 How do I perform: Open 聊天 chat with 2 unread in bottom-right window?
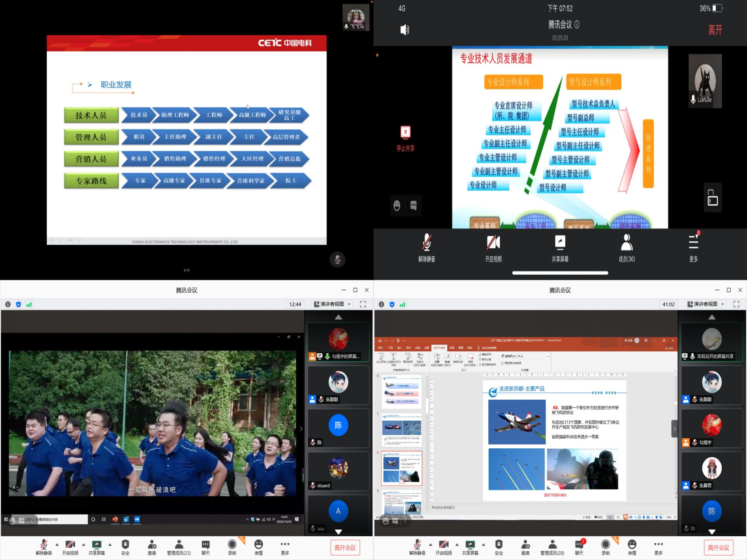click(579, 544)
